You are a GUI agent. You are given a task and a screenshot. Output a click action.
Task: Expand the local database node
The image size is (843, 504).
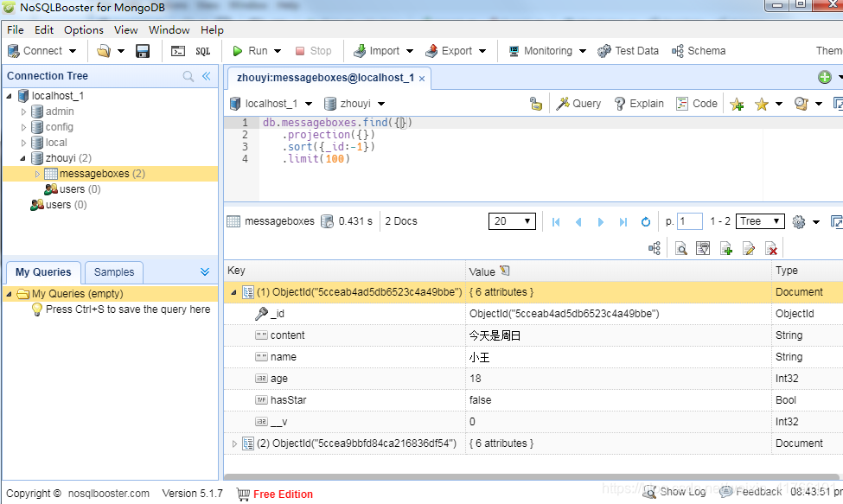[x=23, y=143]
